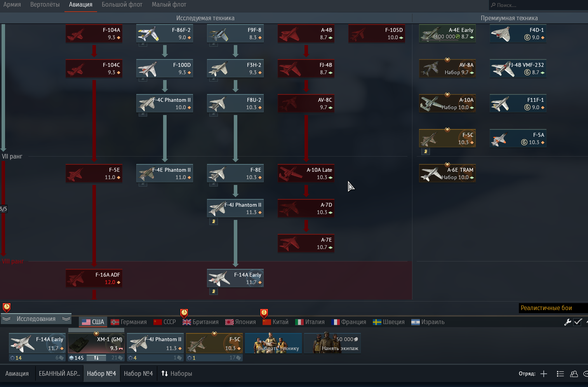Toggle the checkmark box next to wrench
The width and height of the screenshot is (588, 387).
point(578,322)
